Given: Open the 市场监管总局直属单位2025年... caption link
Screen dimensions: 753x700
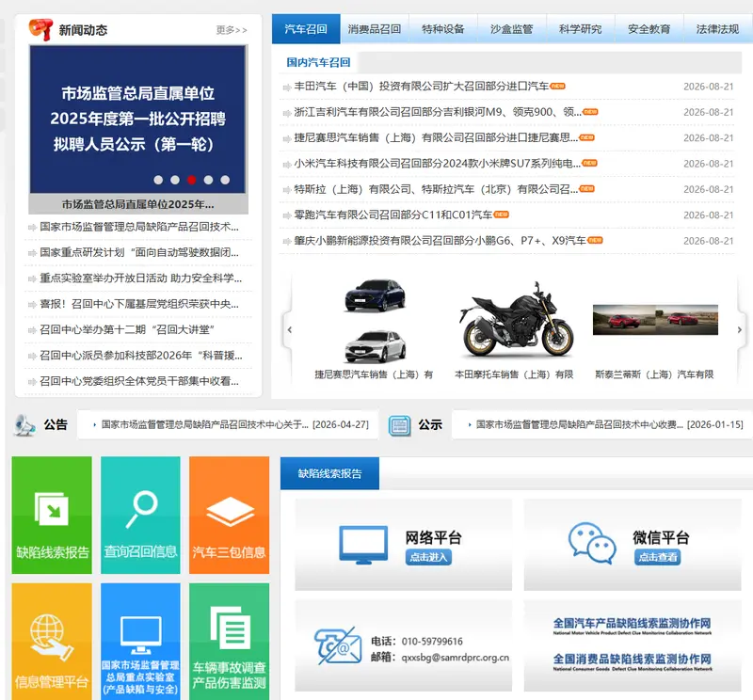Looking at the screenshot, I should pyautogui.click(x=137, y=204).
